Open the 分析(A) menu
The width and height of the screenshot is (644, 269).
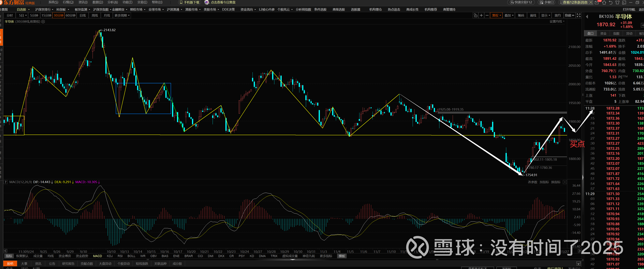tap(113, 2)
